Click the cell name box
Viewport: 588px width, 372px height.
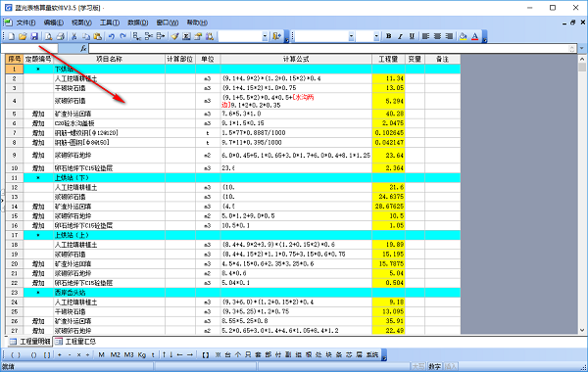(x=29, y=48)
